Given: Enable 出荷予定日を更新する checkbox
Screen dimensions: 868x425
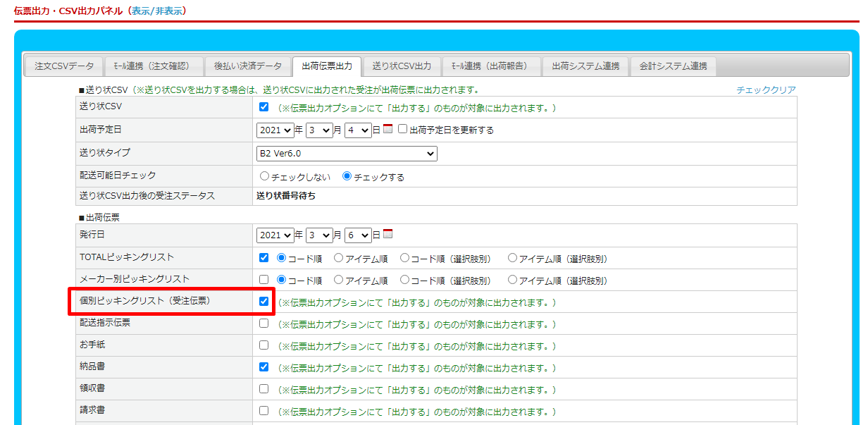Looking at the screenshot, I should click(x=403, y=130).
